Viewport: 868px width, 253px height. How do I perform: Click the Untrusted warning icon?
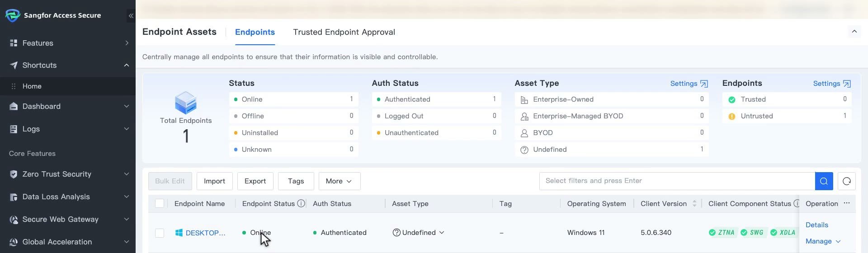732,116
